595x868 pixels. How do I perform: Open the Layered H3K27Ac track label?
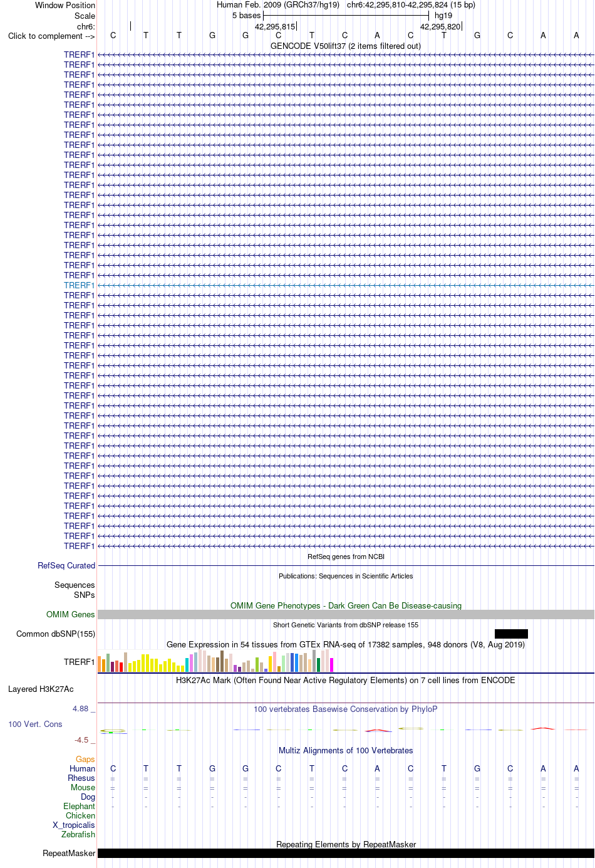[x=41, y=689]
